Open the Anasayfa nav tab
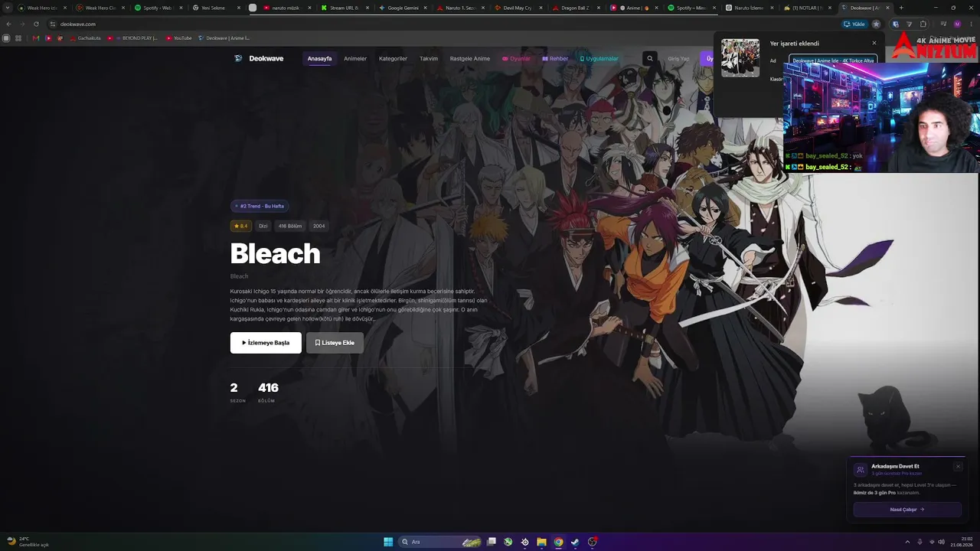Viewport: 980px width, 551px height. pyautogui.click(x=319, y=58)
